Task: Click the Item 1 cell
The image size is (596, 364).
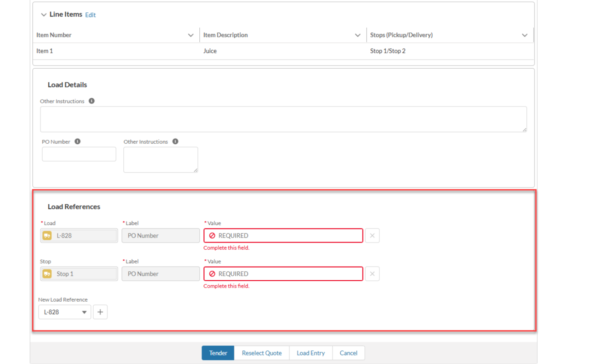Action: [116, 51]
